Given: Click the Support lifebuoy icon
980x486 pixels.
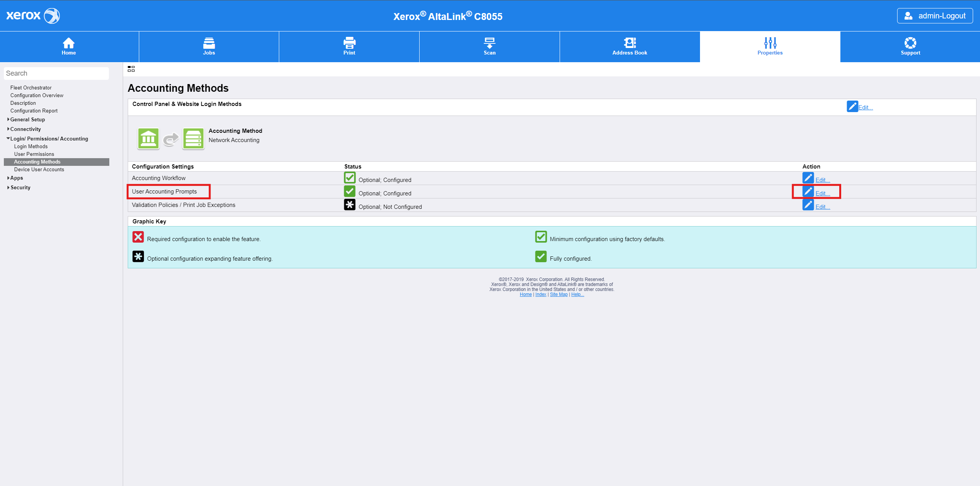Looking at the screenshot, I should (x=910, y=43).
